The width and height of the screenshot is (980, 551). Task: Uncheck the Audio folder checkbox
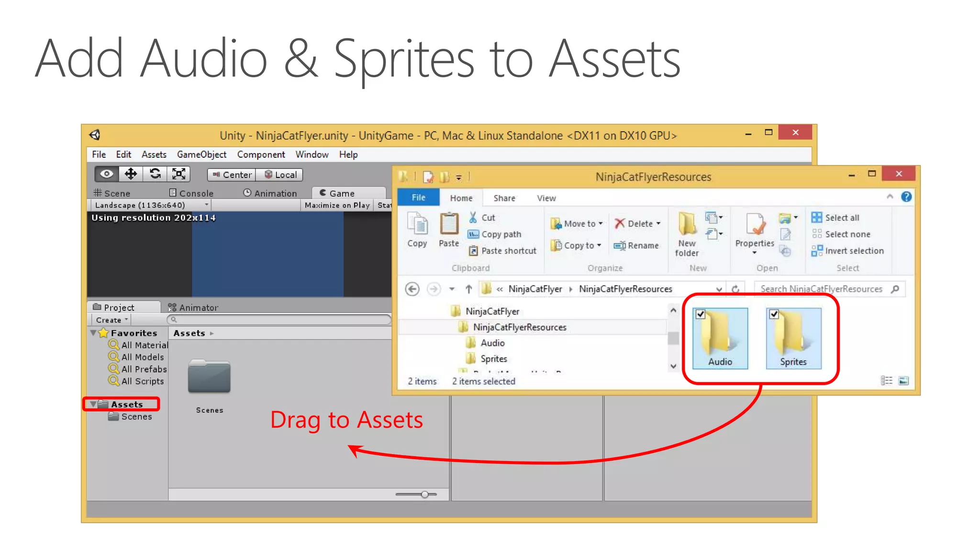pyautogui.click(x=701, y=314)
